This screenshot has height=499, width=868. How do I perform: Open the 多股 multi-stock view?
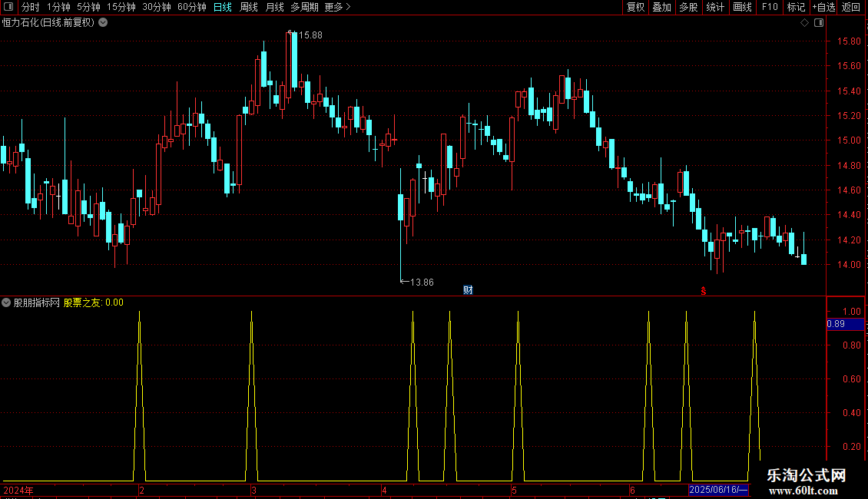(x=689, y=7)
